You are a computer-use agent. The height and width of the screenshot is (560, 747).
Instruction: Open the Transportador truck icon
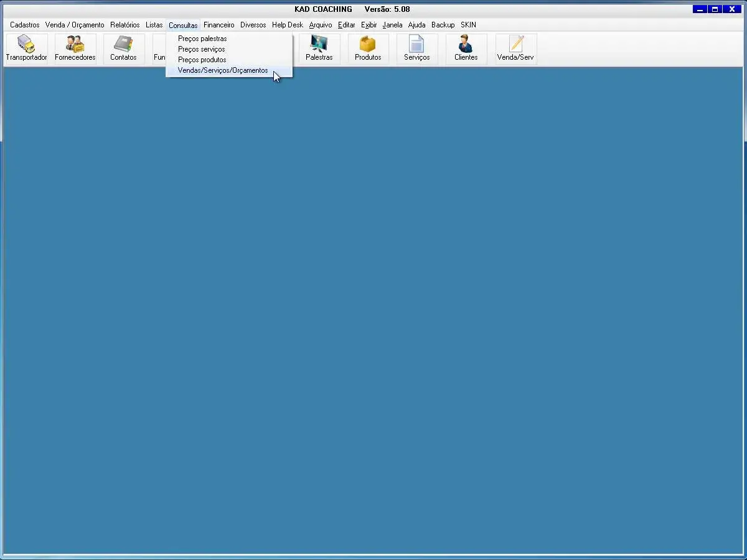tap(26, 49)
